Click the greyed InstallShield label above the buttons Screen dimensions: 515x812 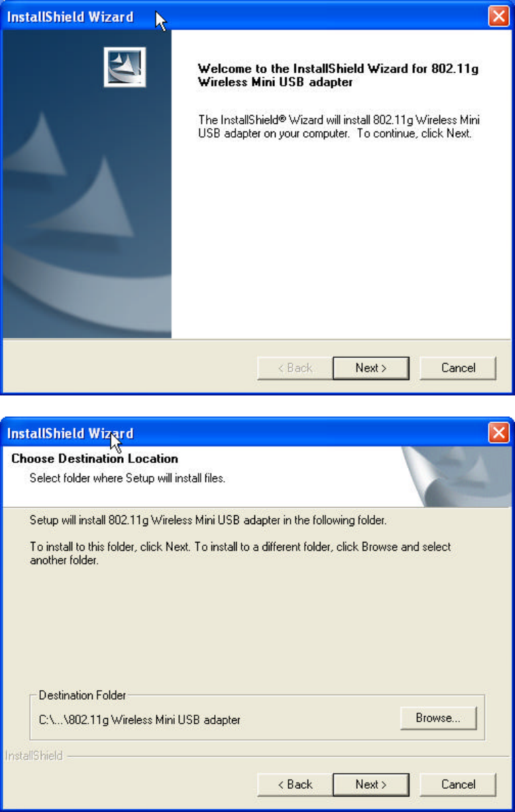[33, 756]
